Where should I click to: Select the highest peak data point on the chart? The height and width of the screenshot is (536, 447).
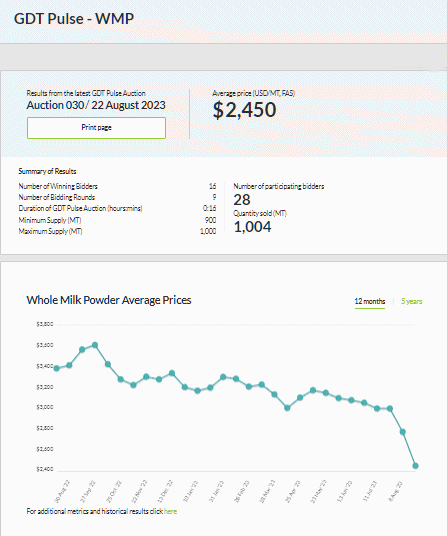click(x=95, y=345)
